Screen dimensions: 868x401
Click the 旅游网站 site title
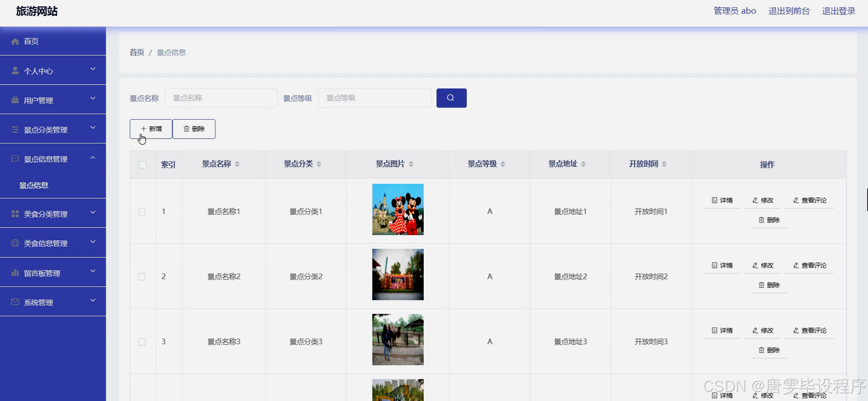[x=37, y=11]
